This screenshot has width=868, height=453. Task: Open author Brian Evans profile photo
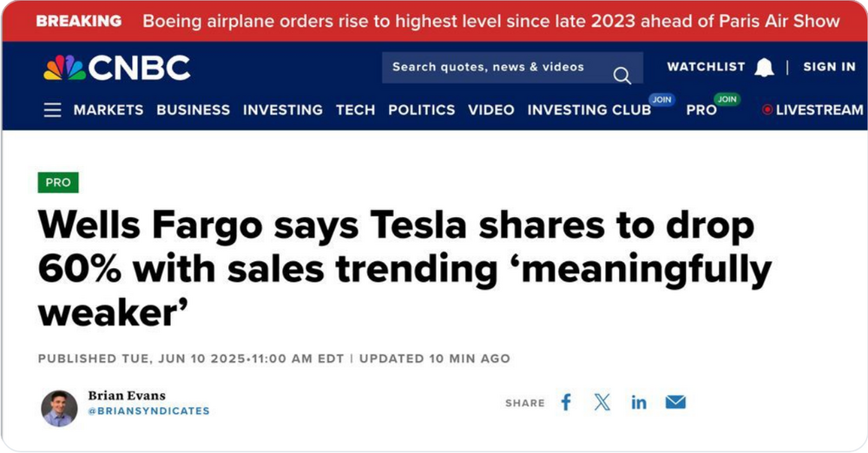tap(59, 408)
